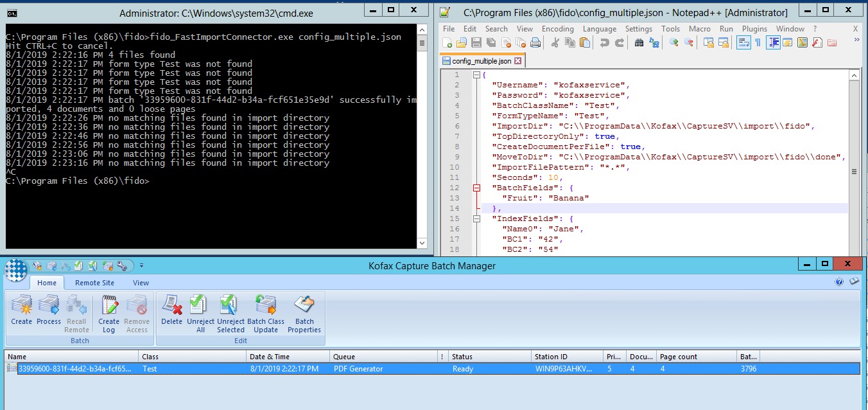868x410 pixels.
Task: Collapse the IndexFields block fold marker
Action: (x=476, y=218)
